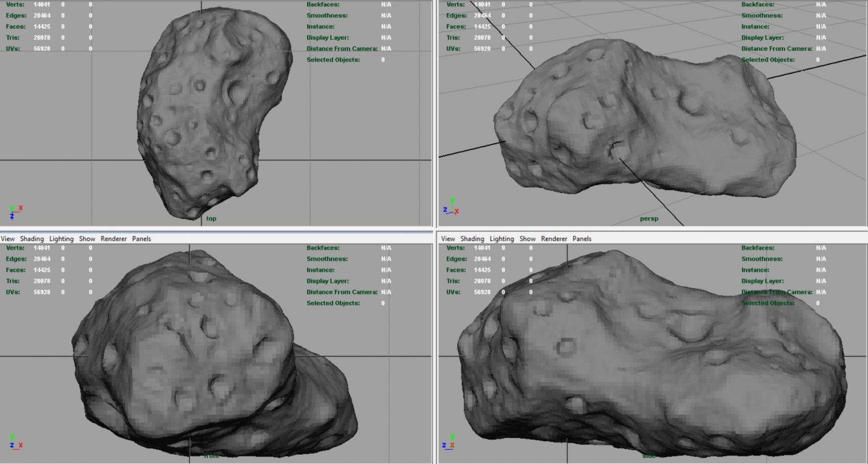Click the axis orientation icon in top viewport
Screen dimensions: 868x464
14,211
